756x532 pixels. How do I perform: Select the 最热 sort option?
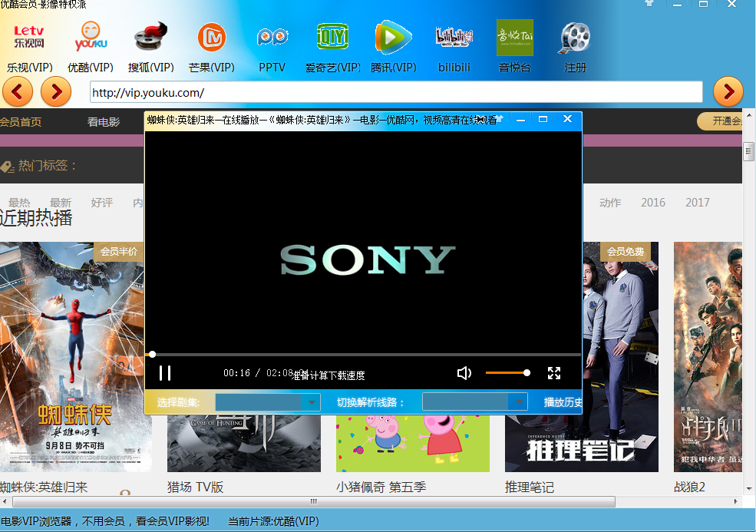click(19, 203)
